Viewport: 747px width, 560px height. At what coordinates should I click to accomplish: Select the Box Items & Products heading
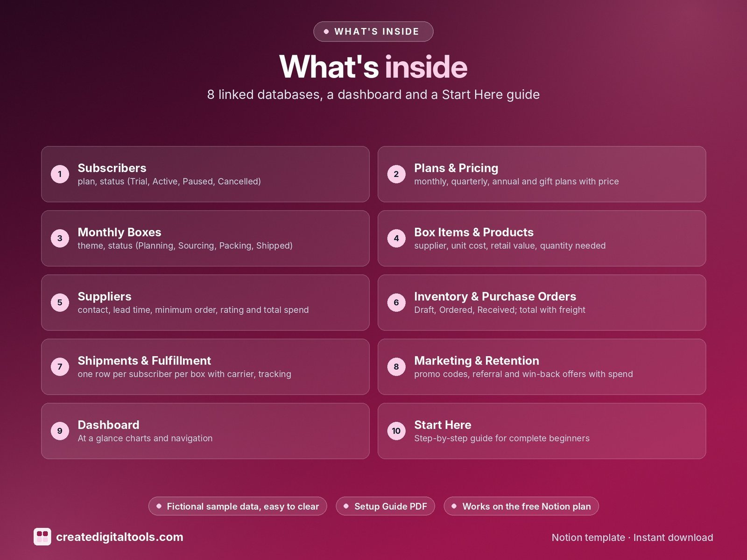point(474,232)
